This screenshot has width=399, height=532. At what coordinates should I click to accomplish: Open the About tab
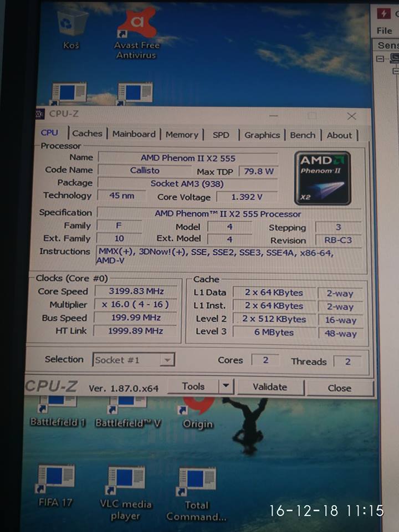tap(339, 135)
